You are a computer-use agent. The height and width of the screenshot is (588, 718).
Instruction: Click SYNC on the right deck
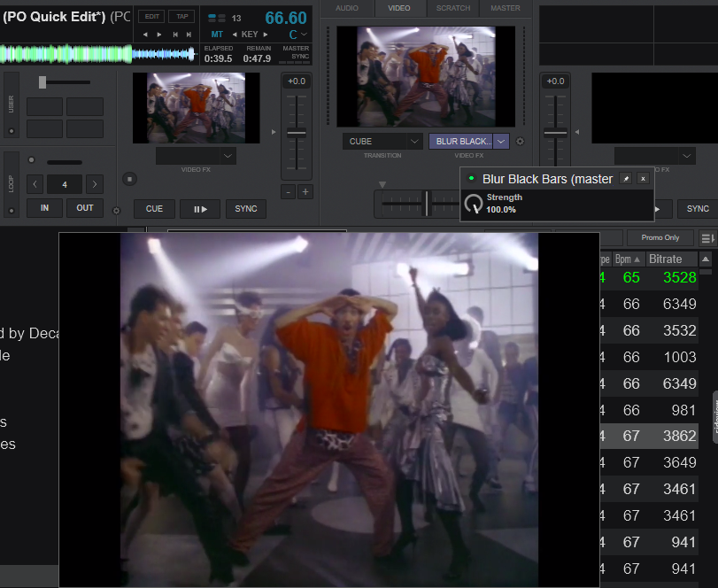[x=698, y=209]
